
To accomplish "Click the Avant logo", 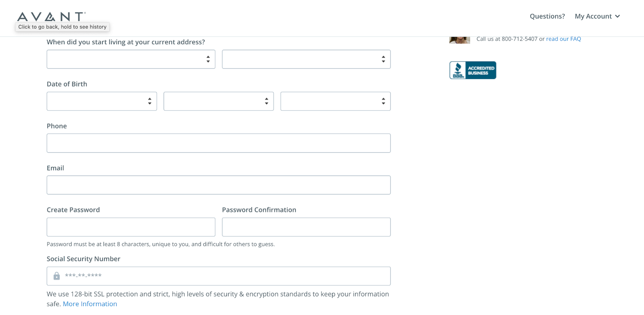I will point(52,16).
